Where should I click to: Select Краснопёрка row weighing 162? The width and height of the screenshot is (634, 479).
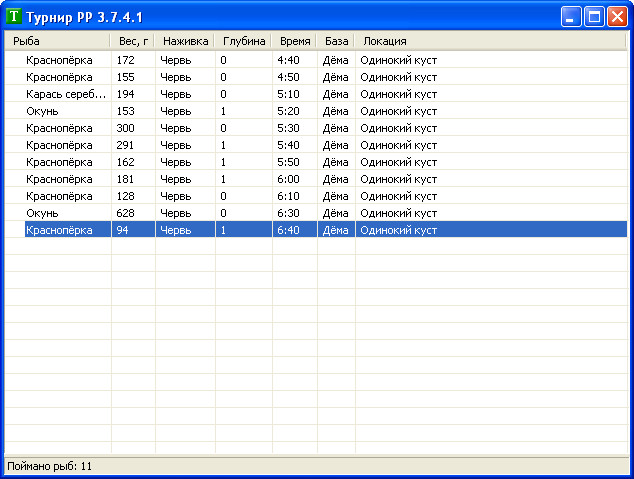tap(316, 162)
